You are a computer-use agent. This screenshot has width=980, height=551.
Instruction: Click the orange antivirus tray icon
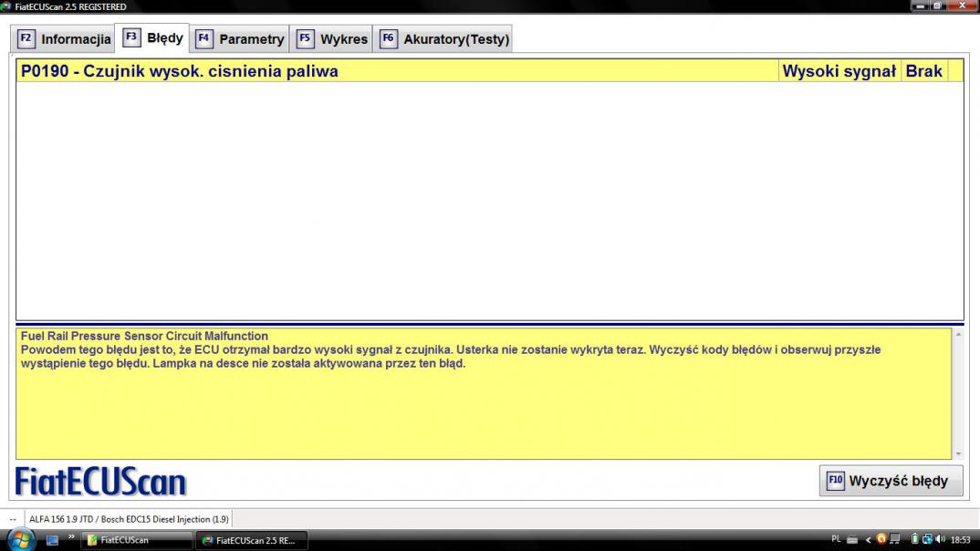pyautogui.click(x=881, y=539)
